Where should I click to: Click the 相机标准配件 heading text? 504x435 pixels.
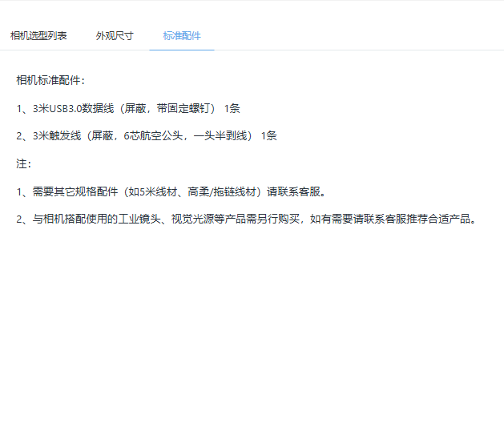pos(49,80)
